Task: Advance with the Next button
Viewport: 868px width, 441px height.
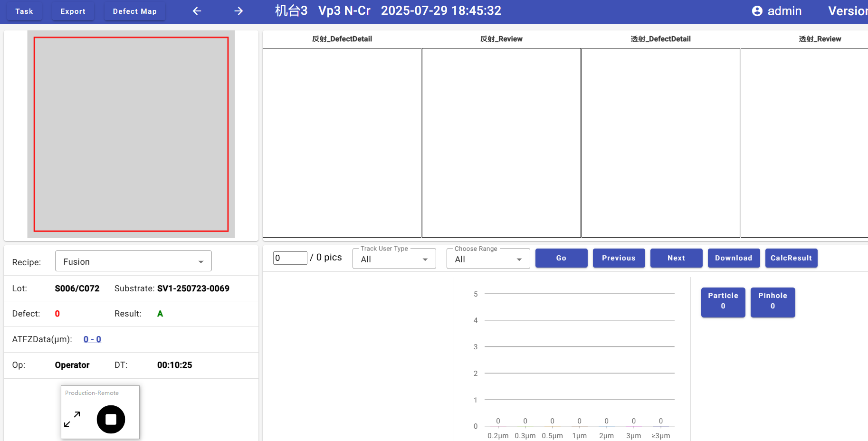Action: click(676, 258)
